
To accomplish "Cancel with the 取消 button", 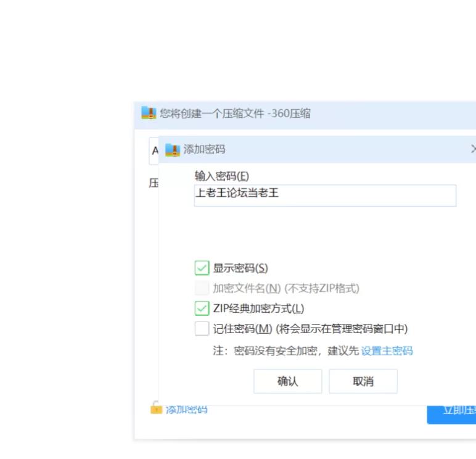I will (363, 381).
